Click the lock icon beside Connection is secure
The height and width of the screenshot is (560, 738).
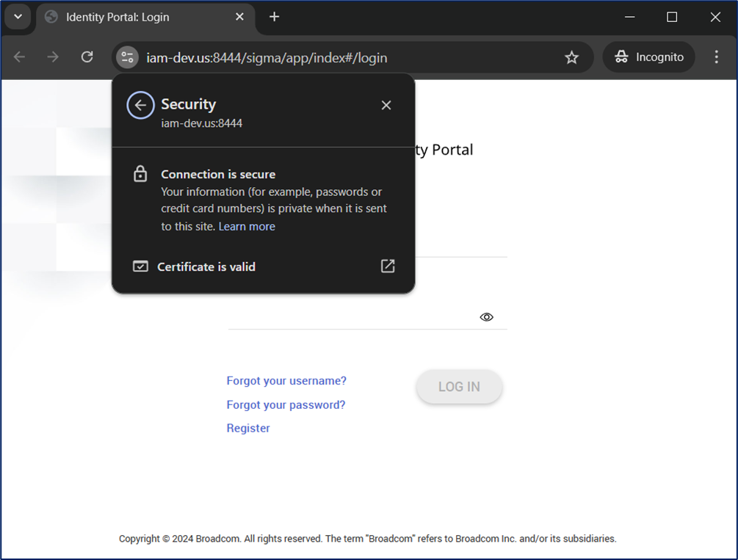click(140, 175)
